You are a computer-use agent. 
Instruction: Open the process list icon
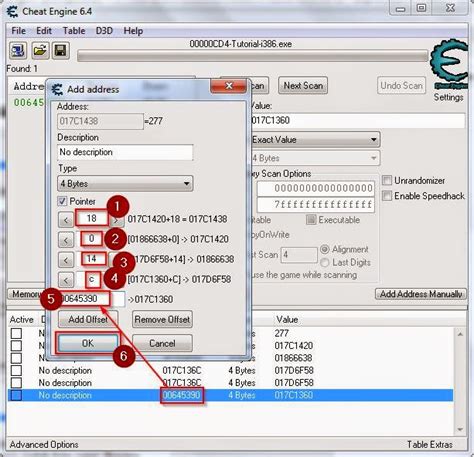pos(18,51)
